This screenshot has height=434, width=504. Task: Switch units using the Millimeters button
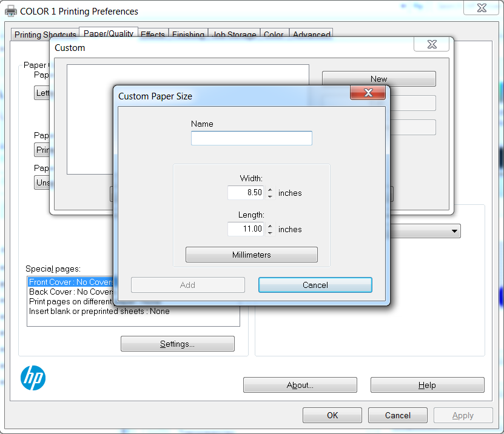point(251,255)
